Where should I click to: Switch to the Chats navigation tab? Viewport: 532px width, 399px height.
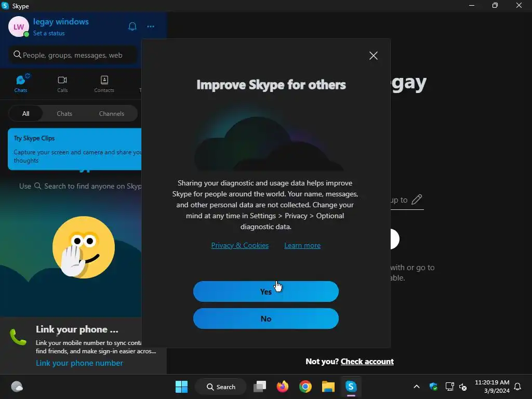coord(21,84)
